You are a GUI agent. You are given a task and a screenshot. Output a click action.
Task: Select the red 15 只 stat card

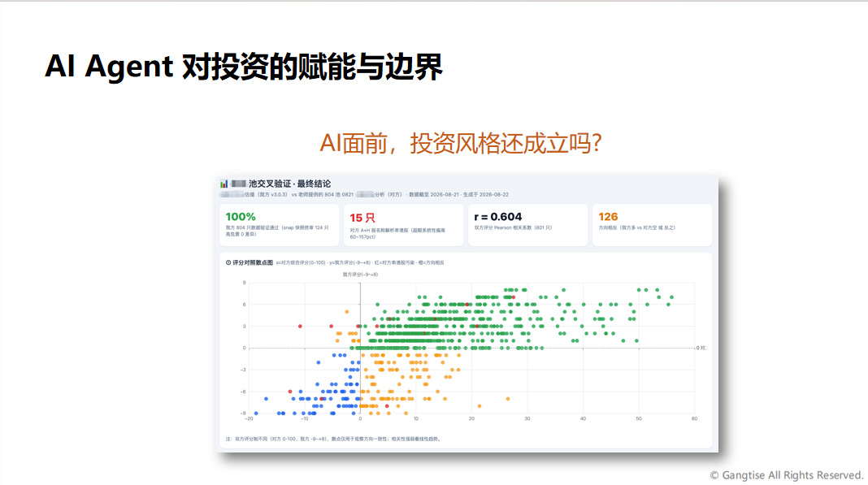tap(404, 225)
